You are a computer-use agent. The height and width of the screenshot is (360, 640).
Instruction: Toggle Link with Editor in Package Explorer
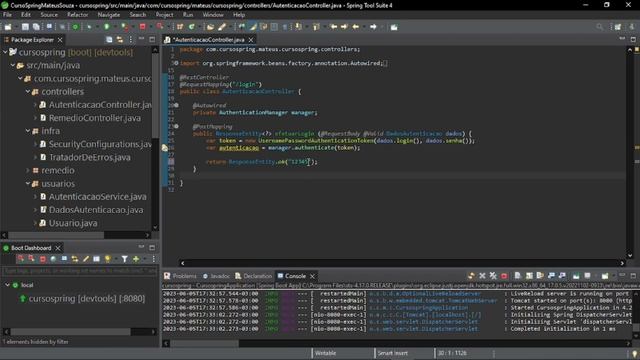120,40
